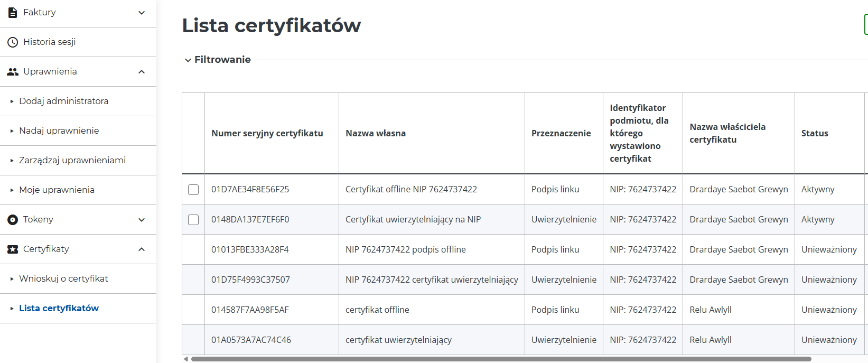
Task: Tick checkbox for certificate 0148DA137E7EF6F0
Action: pos(193,220)
